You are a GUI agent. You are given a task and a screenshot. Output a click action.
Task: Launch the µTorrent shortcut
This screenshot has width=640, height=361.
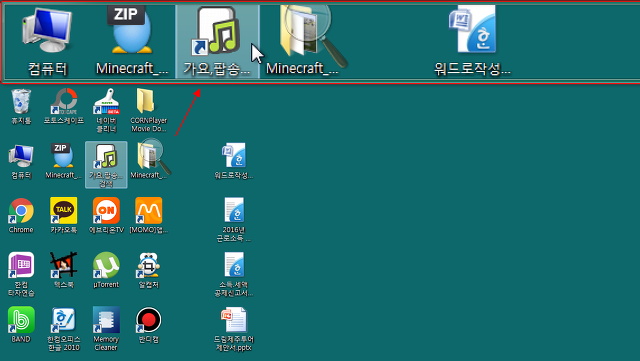click(x=106, y=270)
